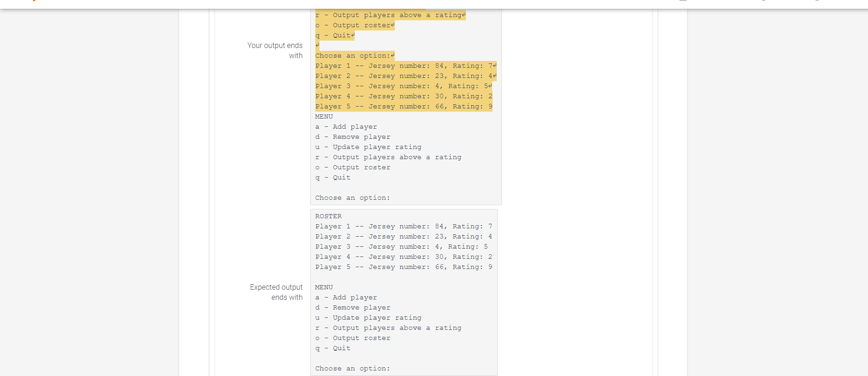Select the 'ROSTER' heading in expected output
The width and height of the screenshot is (868, 376).
pyautogui.click(x=328, y=216)
